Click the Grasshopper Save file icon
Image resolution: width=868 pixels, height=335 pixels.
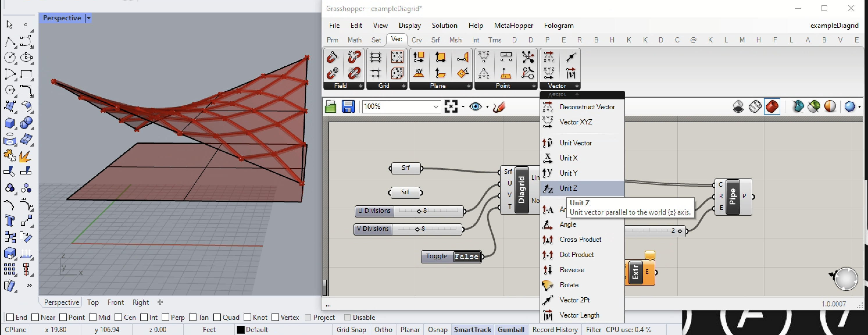[348, 107]
